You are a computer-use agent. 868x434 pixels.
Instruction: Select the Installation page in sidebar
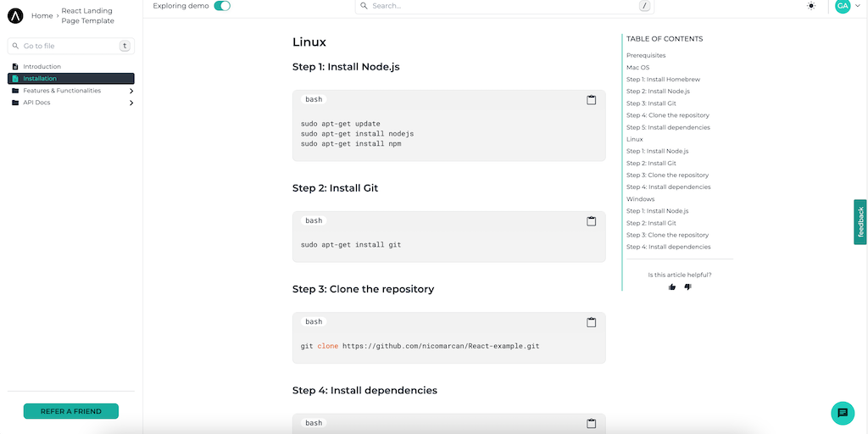click(40, 79)
